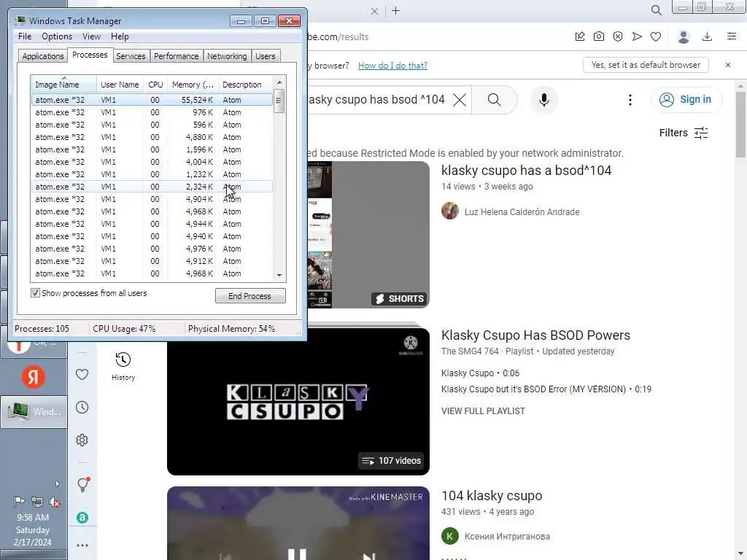Click the Yandex icon on the taskbar
Screen dimensions: 747x560
(x=34, y=377)
